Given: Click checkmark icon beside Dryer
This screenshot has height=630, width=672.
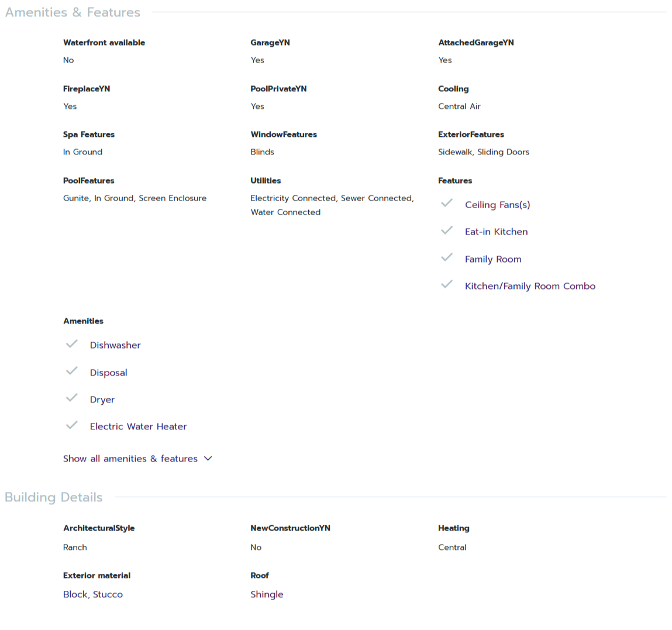Looking at the screenshot, I should pyautogui.click(x=72, y=398).
